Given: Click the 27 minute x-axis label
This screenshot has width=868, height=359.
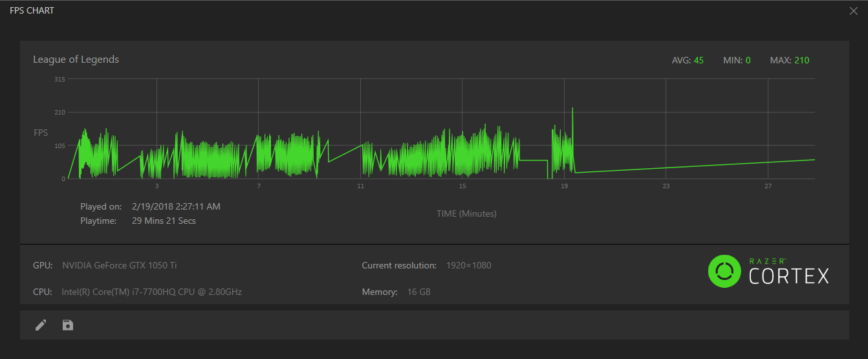Looking at the screenshot, I should [768, 186].
